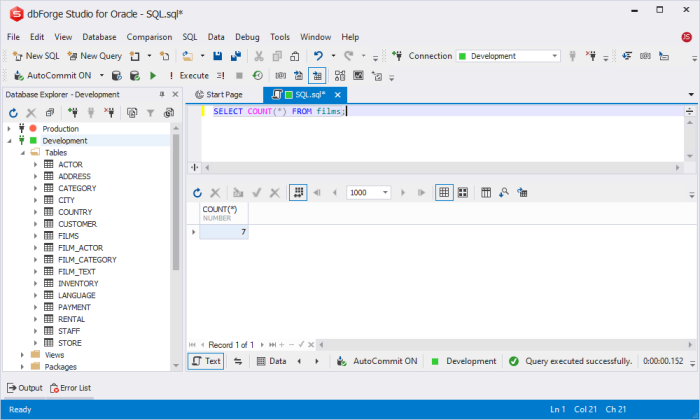Refresh the Database Explorer tree
Viewport: 700px width, 420px height.
tap(13, 113)
